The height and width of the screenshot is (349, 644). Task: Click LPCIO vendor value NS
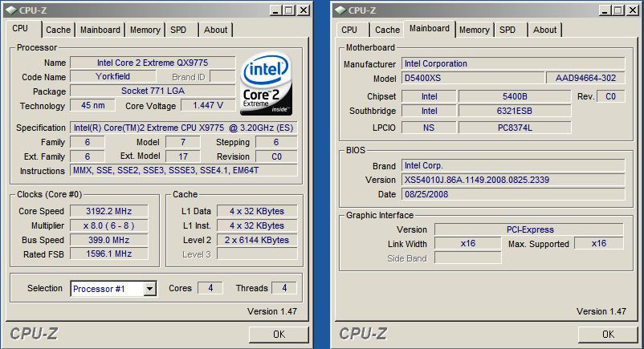click(429, 128)
